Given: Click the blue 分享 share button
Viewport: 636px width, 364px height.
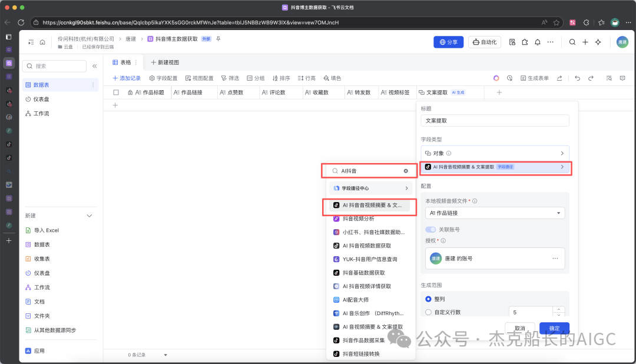Looking at the screenshot, I should pos(449,42).
